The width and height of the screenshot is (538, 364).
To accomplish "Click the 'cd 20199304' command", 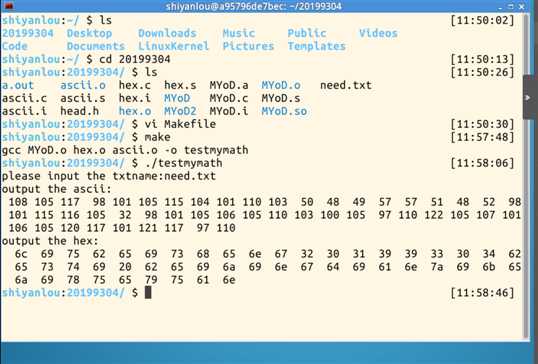I will pyautogui.click(x=135, y=59).
